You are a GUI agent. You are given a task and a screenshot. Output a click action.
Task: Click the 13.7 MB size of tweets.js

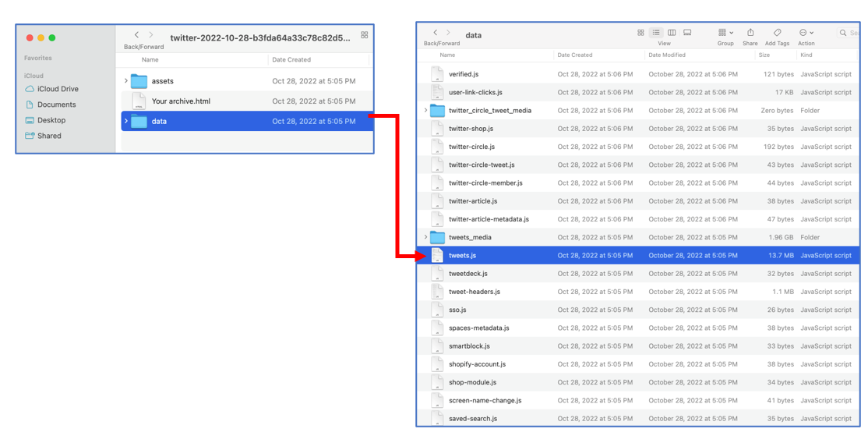coord(781,256)
